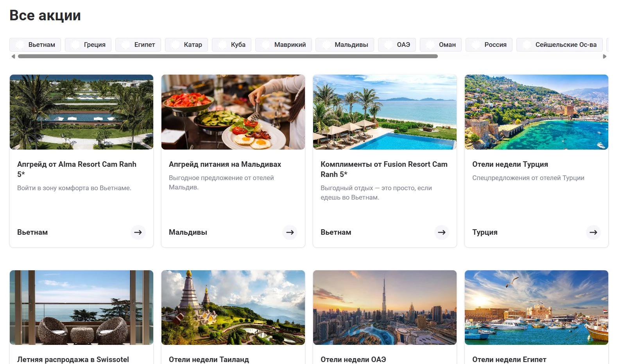
Task: Open the buffet food photo
Action: click(233, 112)
